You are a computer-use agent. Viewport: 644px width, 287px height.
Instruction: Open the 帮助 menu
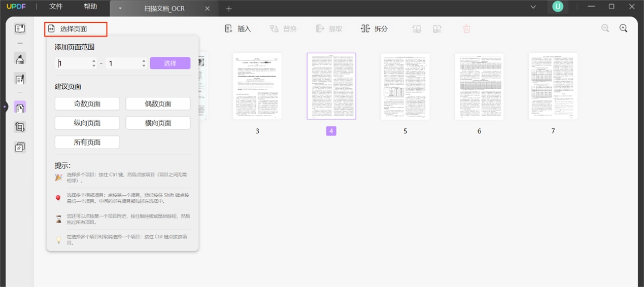(x=90, y=7)
